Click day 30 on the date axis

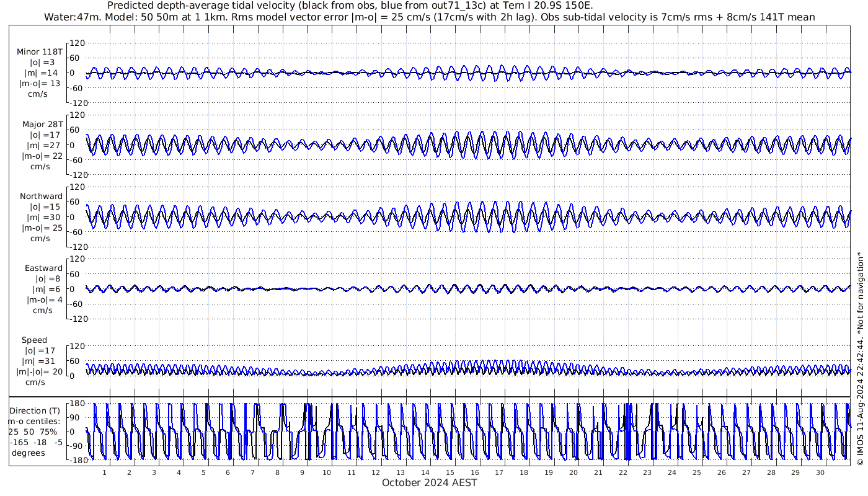(x=820, y=472)
